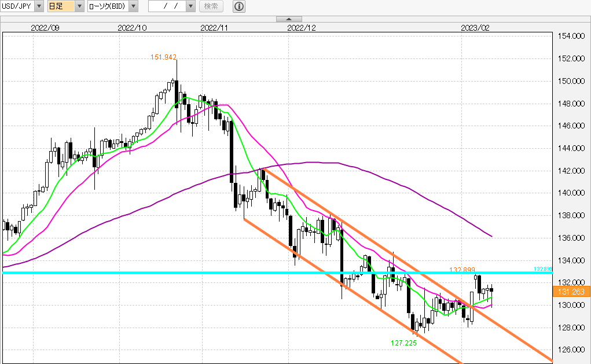Click the 2022/09 date axis label

click(x=45, y=28)
